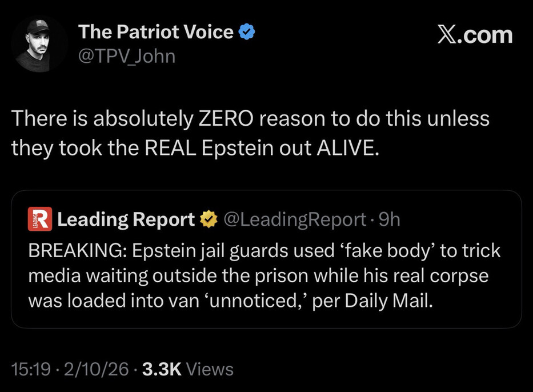Image resolution: width=533 pixels, height=392 pixels.
Task: Open the @TPV_John handle
Action: point(127,56)
